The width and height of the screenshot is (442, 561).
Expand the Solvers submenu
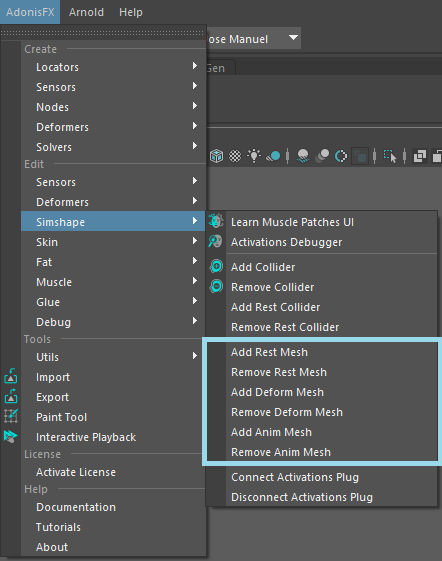[113, 147]
